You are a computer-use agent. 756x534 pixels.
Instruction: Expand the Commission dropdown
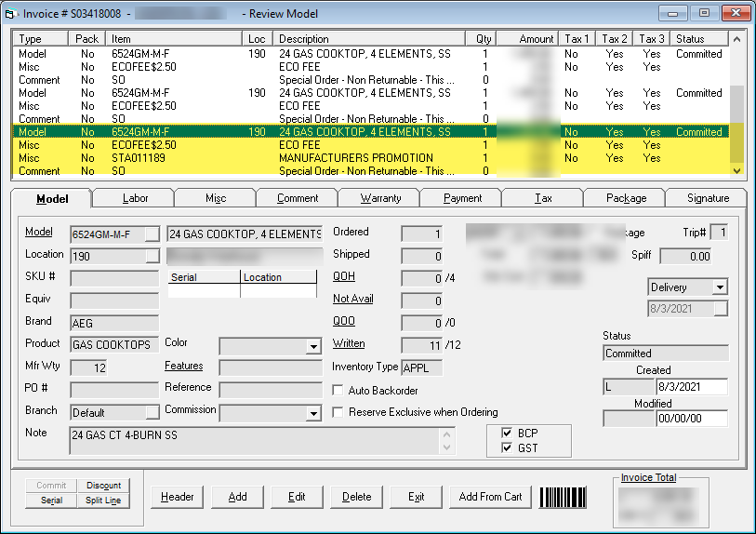click(x=313, y=413)
